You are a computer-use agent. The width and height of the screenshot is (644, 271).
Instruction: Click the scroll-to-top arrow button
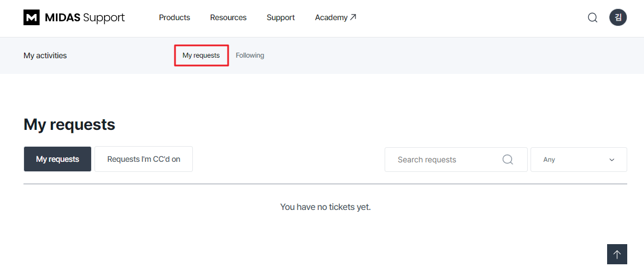pos(617,254)
